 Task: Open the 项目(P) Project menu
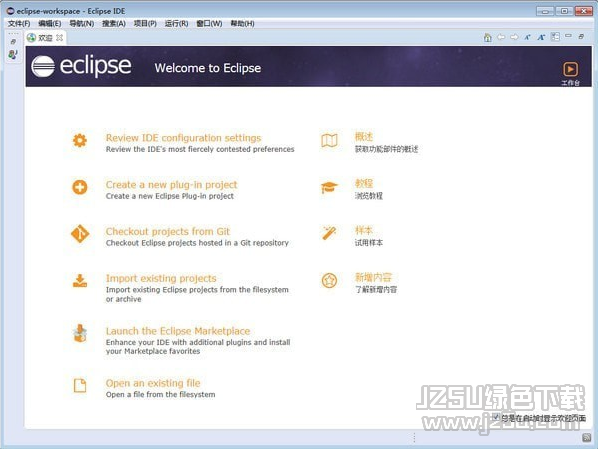pyautogui.click(x=145, y=24)
